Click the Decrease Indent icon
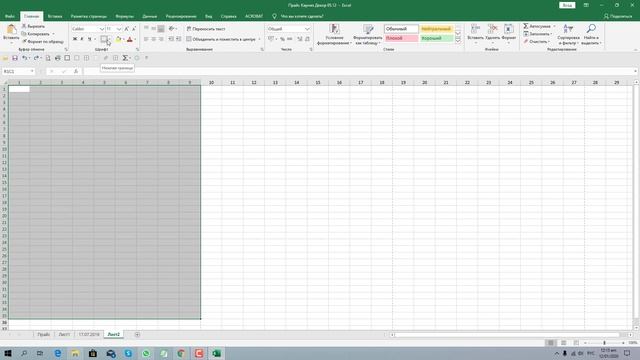The image size is (640, 360). (171, 39)
